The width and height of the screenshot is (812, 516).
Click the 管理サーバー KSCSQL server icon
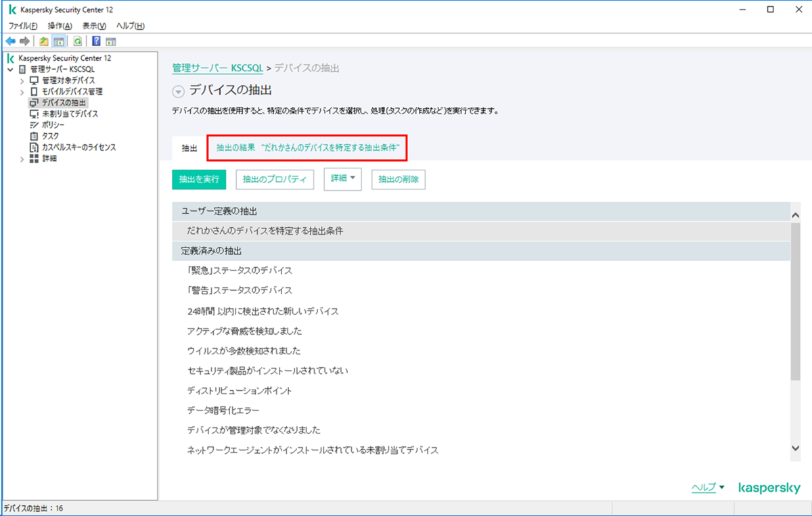tap(23, 69)
